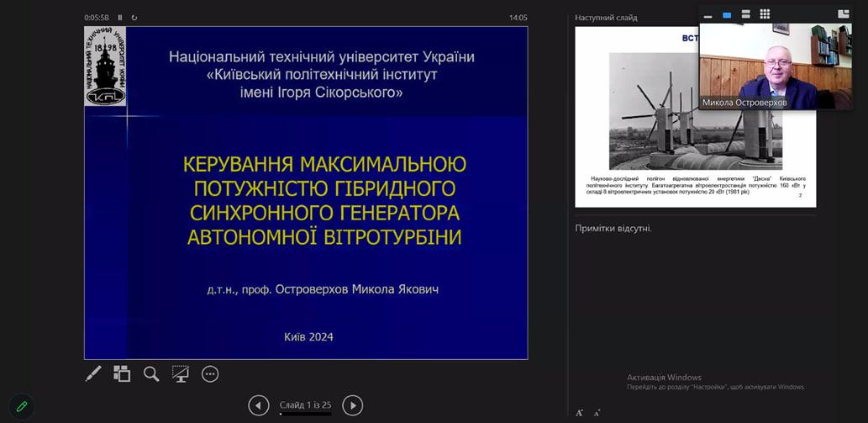Click the slide progress bar under slide counter
868x423 pixels.
[306, 414]
